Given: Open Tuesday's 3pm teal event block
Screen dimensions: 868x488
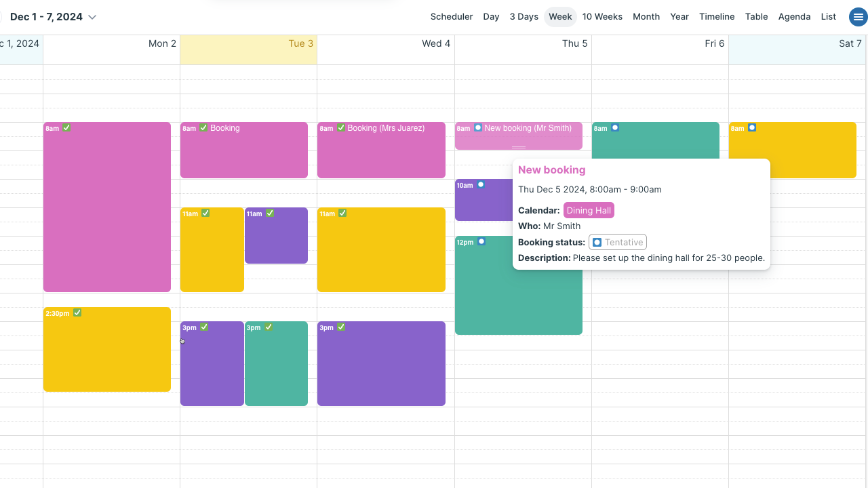Looking at the screenshot, I should pyautogui.click(x=276, y=363).
